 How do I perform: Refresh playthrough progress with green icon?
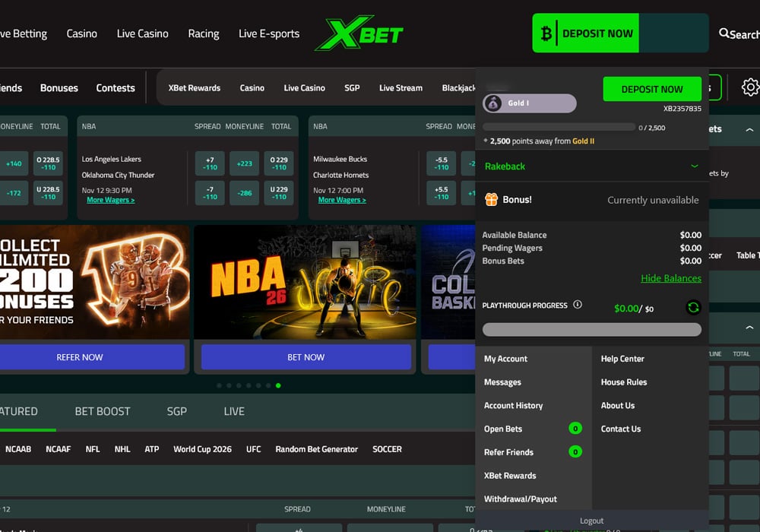point(693,308)
